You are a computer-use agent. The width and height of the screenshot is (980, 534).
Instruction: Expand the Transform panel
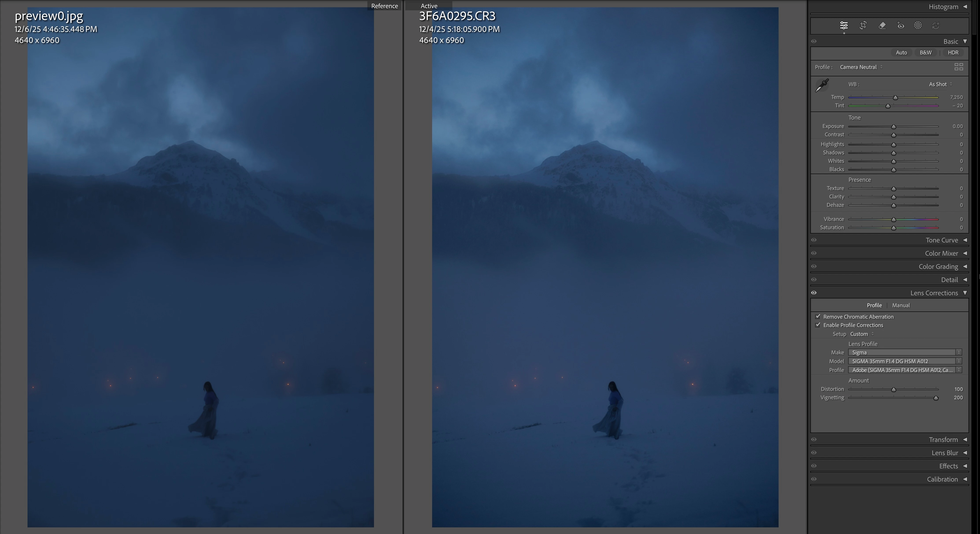click(965, 439)
